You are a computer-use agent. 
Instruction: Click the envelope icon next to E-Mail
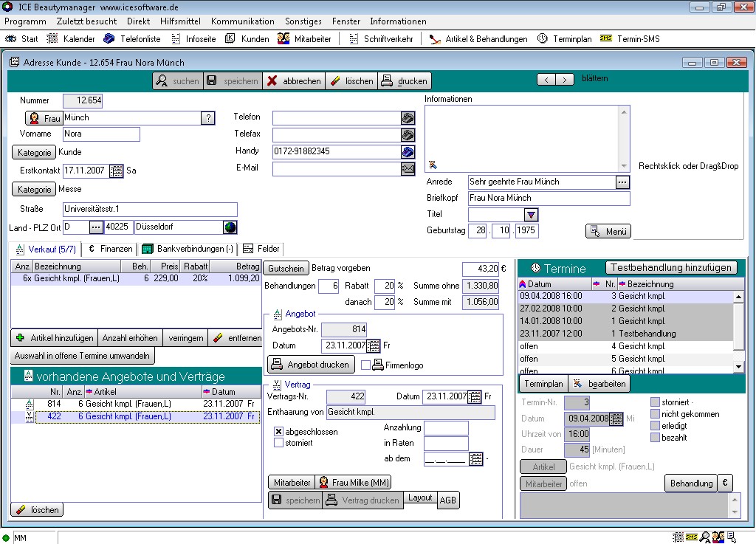point(408,168)
